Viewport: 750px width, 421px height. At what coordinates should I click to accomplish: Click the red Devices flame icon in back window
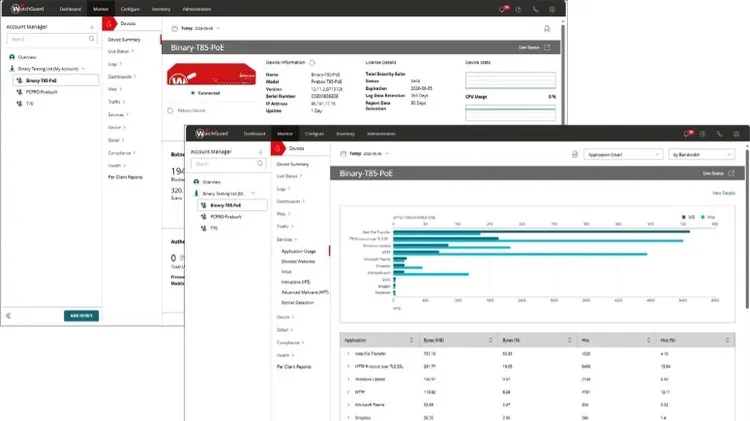[x=109, y=23]
